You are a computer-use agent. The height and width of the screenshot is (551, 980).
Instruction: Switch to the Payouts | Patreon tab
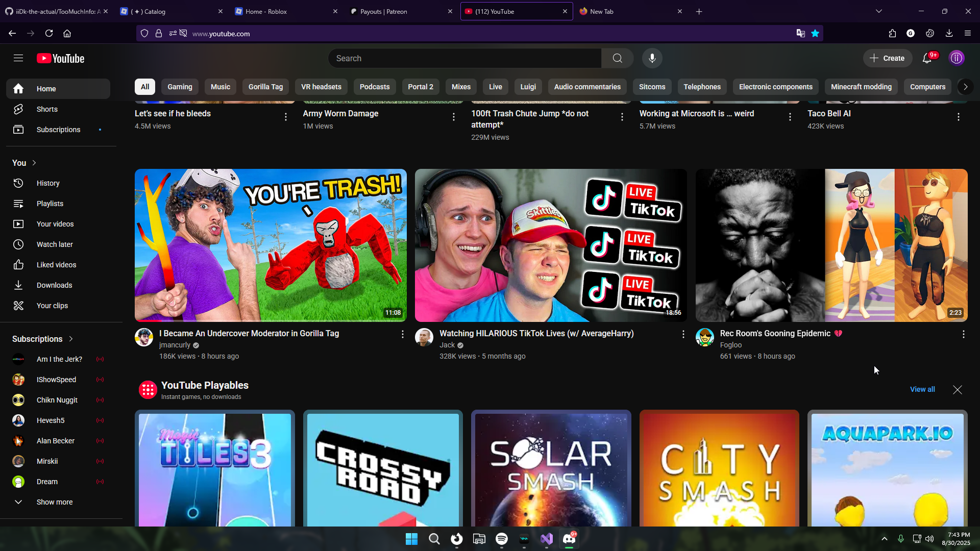coord(401,11)
